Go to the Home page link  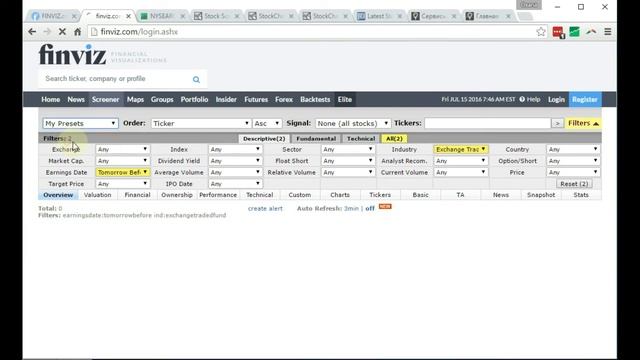(51, 100)
